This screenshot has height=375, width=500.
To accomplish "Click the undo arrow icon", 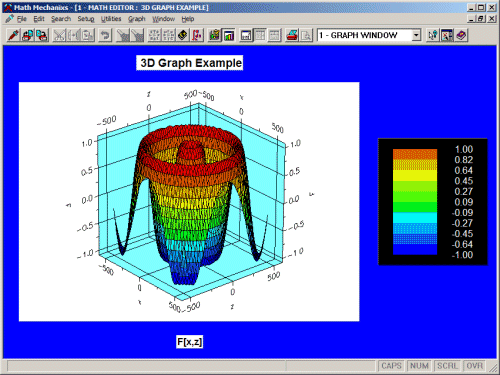I will [x=105, y=35].
